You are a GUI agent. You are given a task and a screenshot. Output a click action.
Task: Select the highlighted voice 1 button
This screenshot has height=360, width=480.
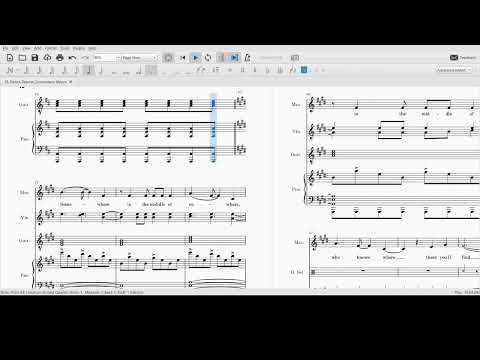tap(304, 70)
